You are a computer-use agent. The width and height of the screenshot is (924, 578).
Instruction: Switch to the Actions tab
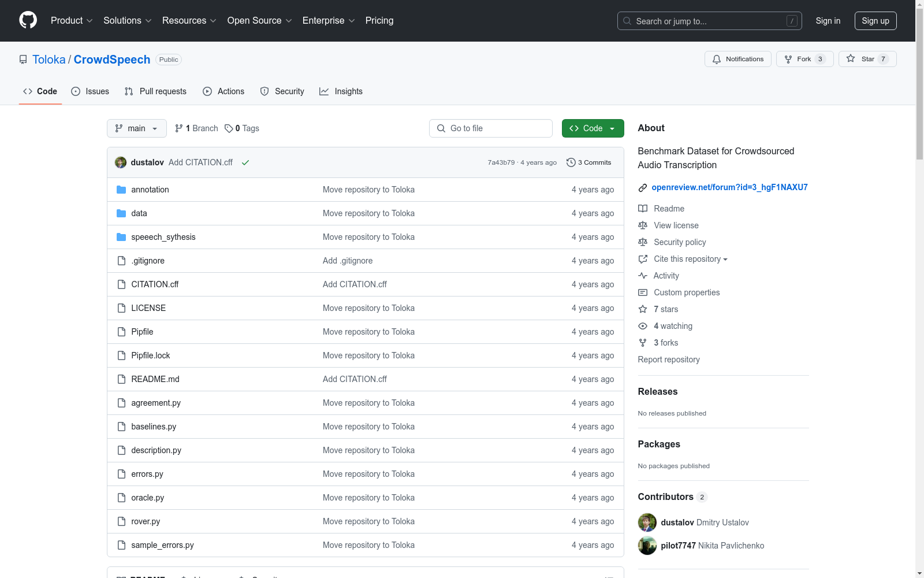[223, 91]
